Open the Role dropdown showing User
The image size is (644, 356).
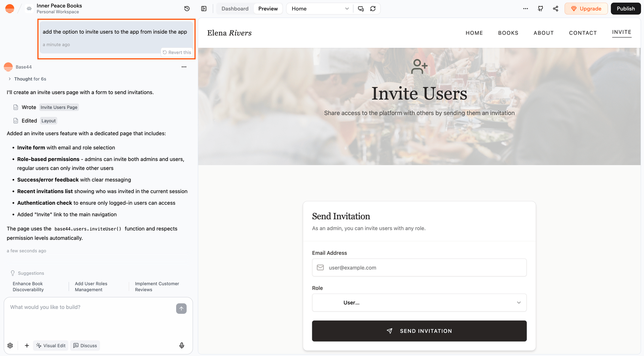pyautogui.click(x=419, y=303)
